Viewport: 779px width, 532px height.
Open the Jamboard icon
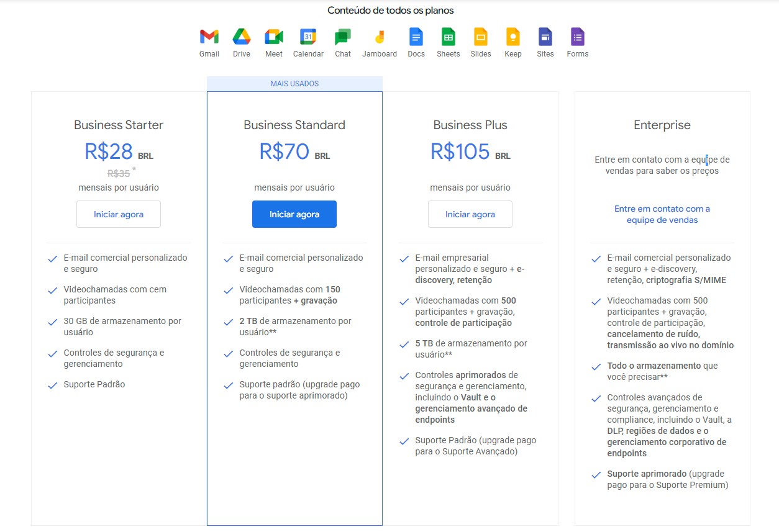[x=379, y=36]
